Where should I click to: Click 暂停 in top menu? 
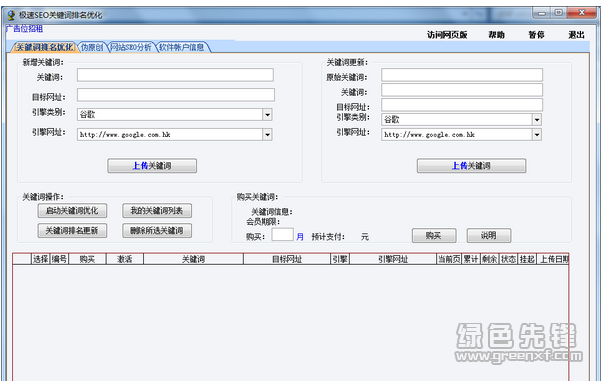536,35
